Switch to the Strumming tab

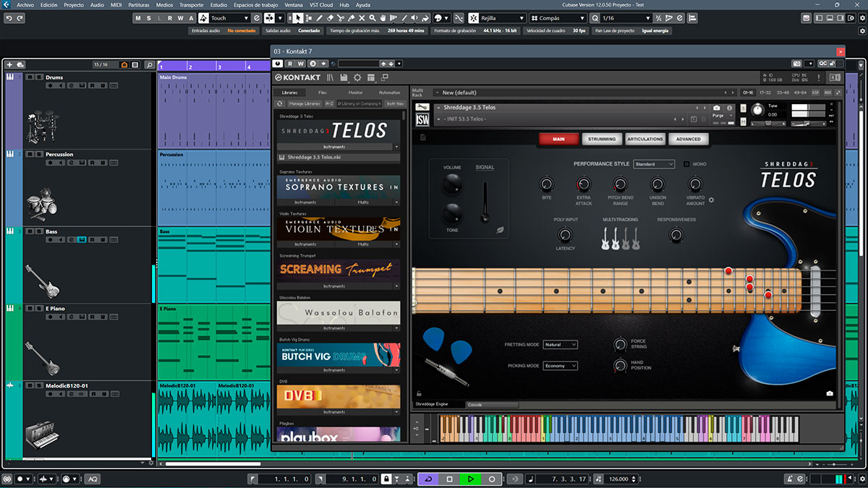tap(602, 139)
